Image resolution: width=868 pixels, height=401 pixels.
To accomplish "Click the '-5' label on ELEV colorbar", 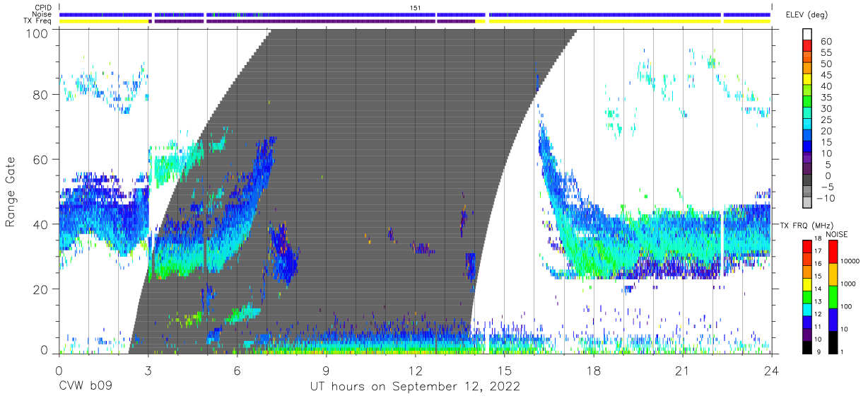I will pyautogui.click(x=826, y=187).
